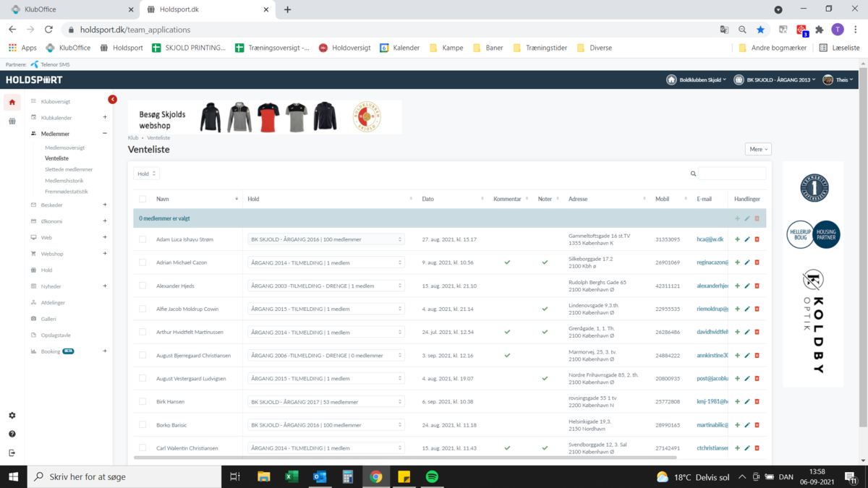
Task: Click the search input above table
Action: click(x=732, y=174)
